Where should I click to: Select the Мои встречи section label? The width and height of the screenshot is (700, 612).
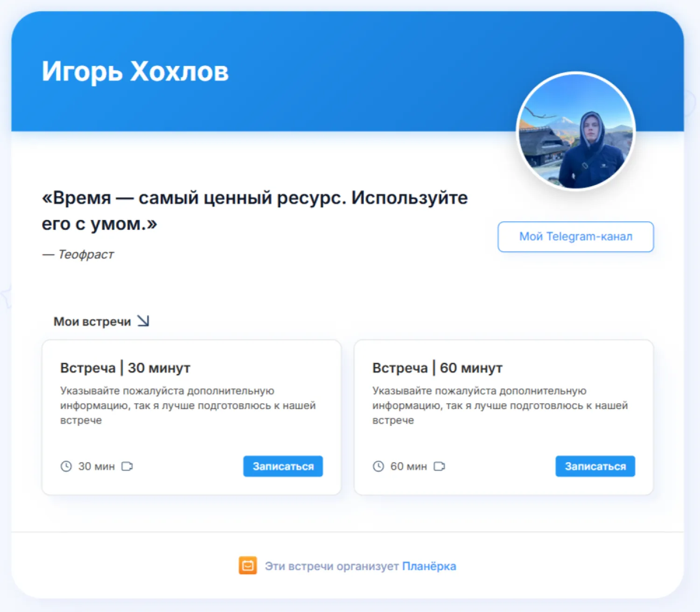92,322
